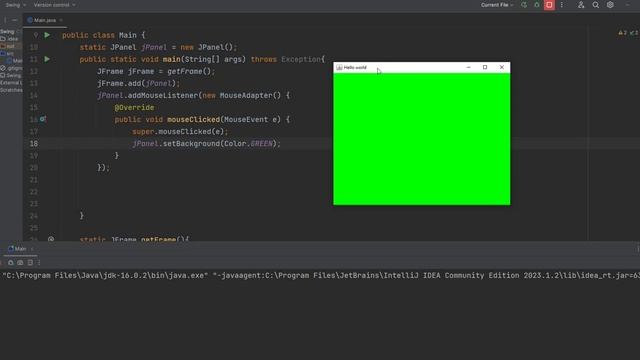Open Search Everywhere magnifier icon
The image size is (640, 360).
596,5
